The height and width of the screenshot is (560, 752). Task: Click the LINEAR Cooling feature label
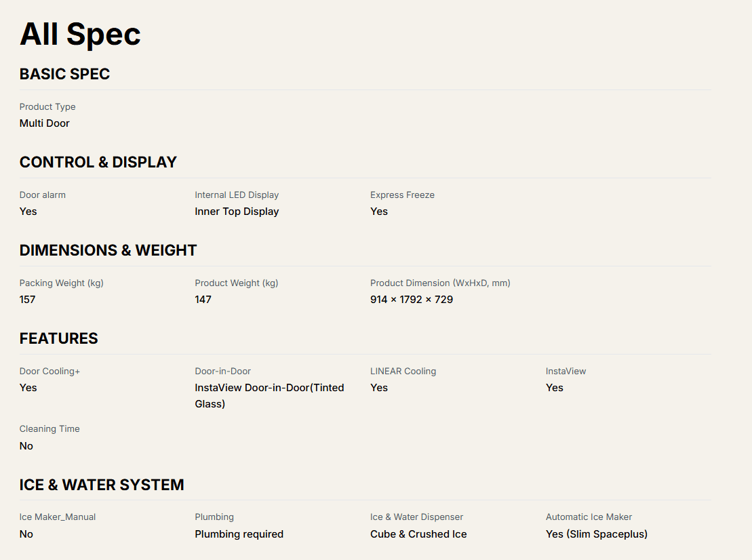tap(403, 371)
